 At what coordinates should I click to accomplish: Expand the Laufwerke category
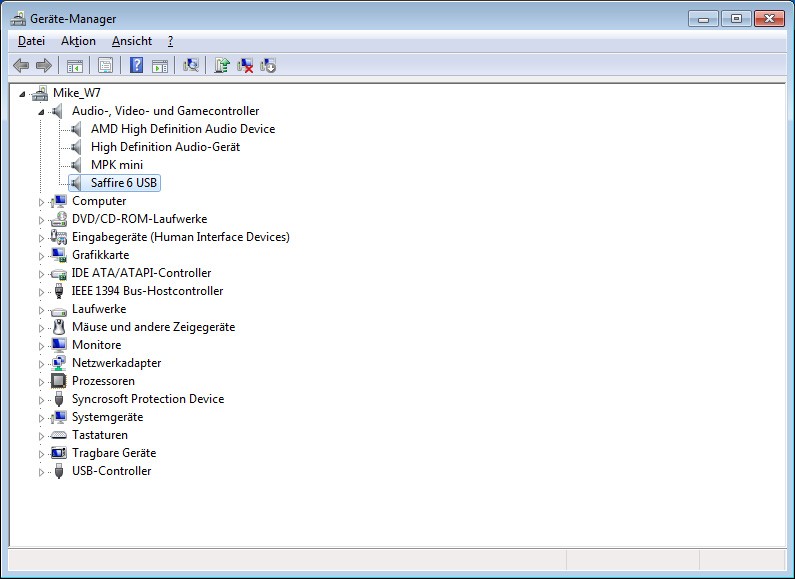pyautogui.click(x=41, y=310)
